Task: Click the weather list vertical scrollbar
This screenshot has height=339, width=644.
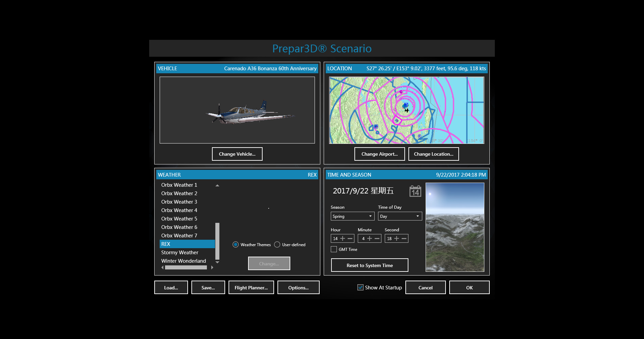Action: [x=217, y=241]
